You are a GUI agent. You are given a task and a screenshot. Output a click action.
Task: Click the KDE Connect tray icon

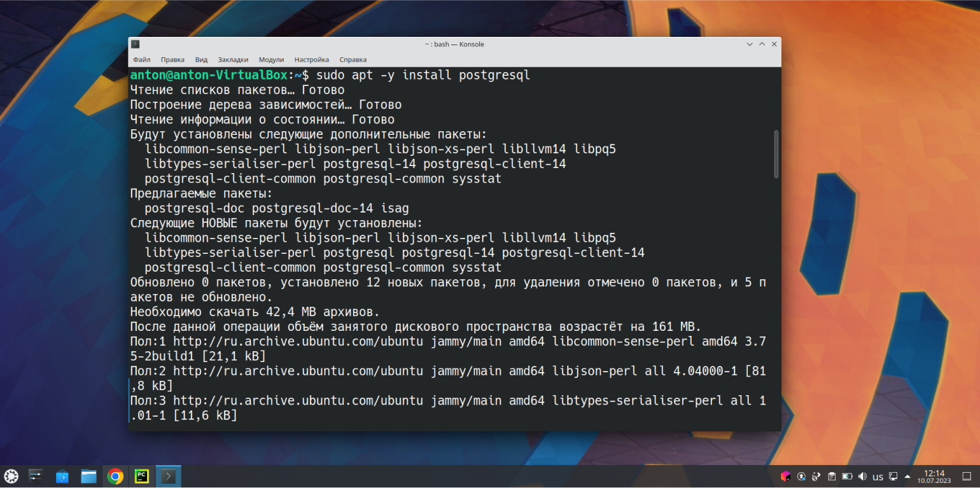point(816,476)
